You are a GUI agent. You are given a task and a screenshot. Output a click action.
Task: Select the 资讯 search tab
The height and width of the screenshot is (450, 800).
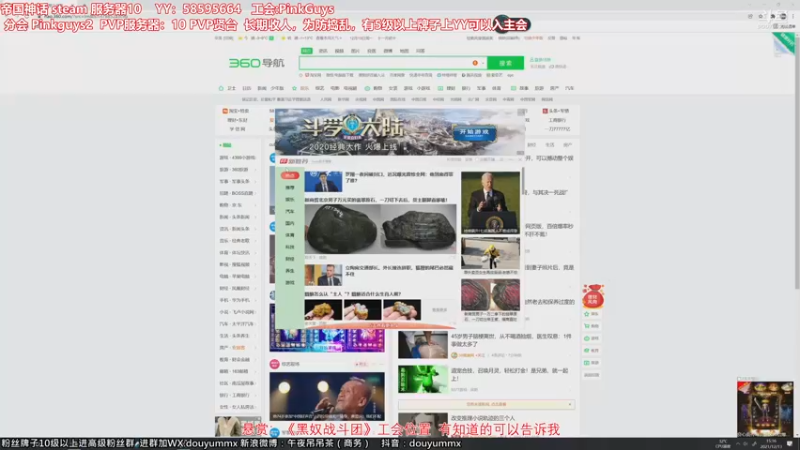point(323,51)
